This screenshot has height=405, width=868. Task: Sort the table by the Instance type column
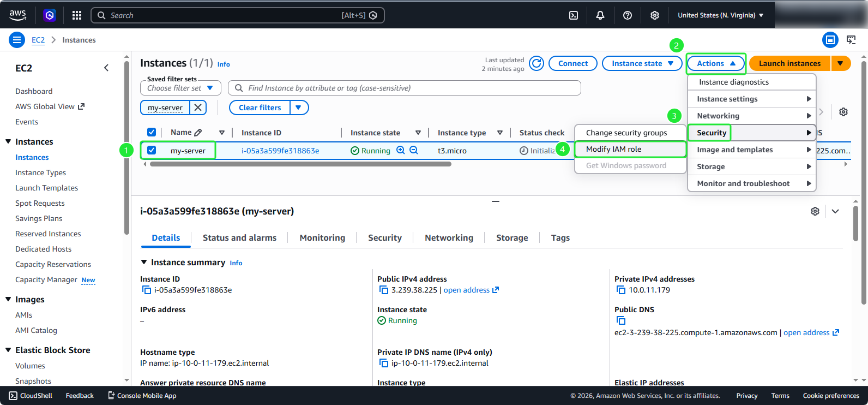tap(499, 133)
